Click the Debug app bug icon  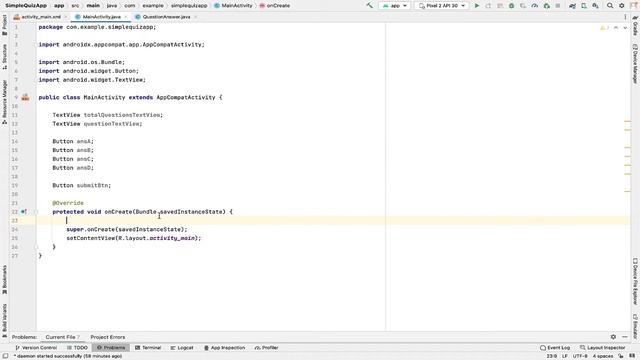[511, 6]
